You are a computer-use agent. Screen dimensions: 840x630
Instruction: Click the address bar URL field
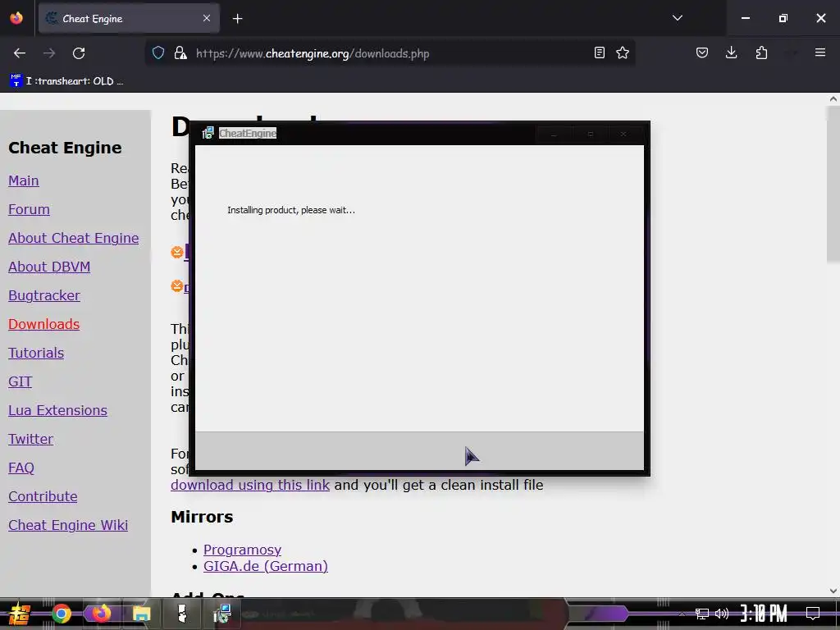[x=391, y=53]
